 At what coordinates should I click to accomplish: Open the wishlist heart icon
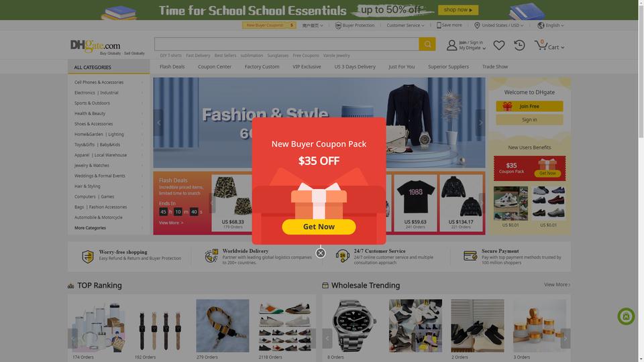click(498, 45)
